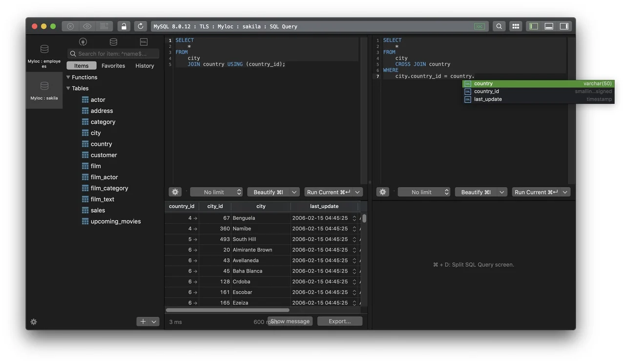Open the right pane's No limit dropdown
This screenshot has height=364, width=625.
pos(424,192)
